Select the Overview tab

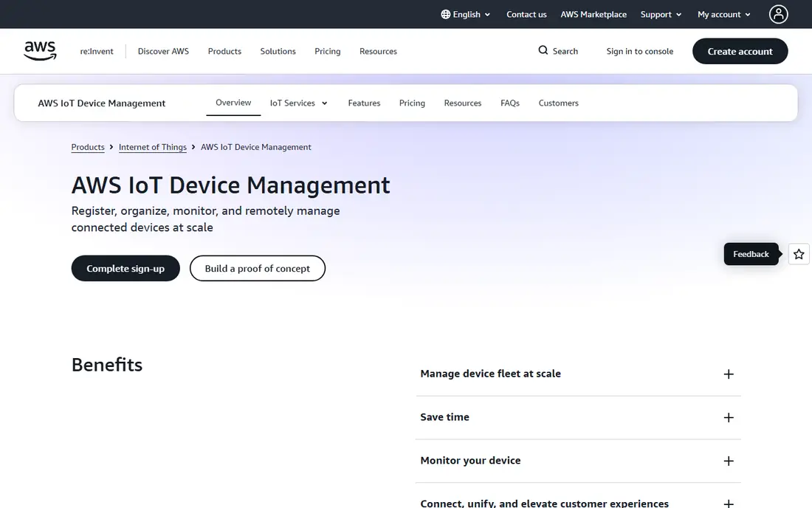pos(233,103)
